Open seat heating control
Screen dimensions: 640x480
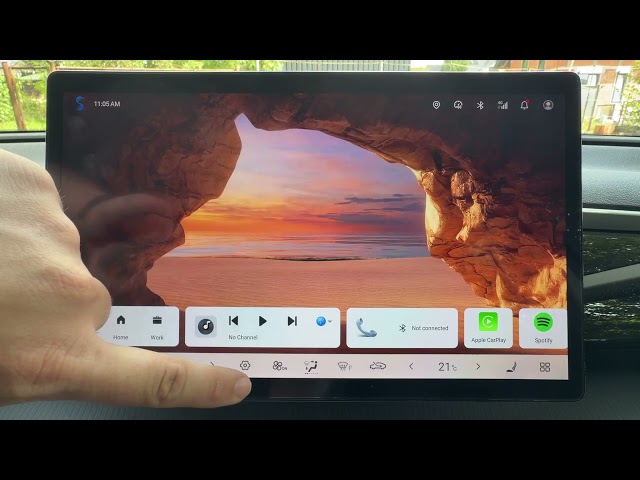point(511,367)
